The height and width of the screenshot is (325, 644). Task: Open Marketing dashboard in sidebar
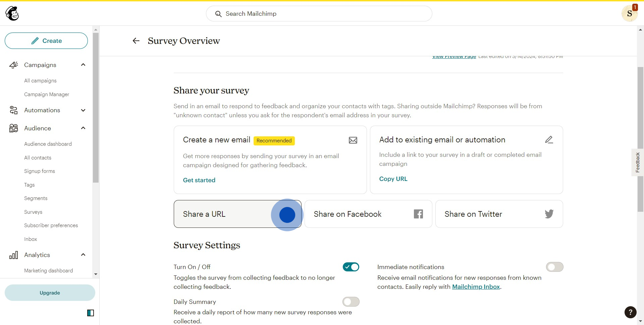48,271
